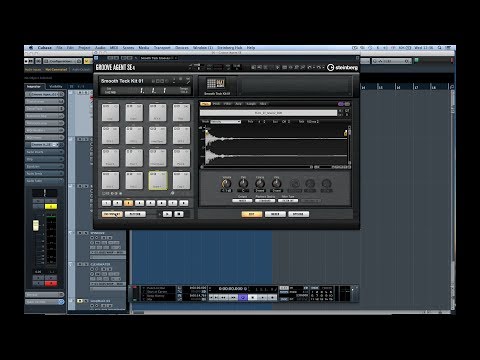The height and width of the screenshot is (360, 480).
Task: Click the Edit button in Groove Agent
Action: pyautogui.click(x=252, y=214)
